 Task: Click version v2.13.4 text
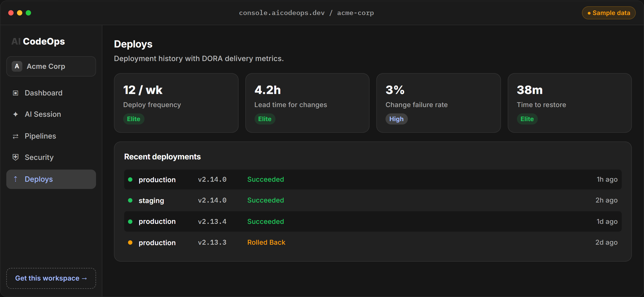[x=212, y=222]
